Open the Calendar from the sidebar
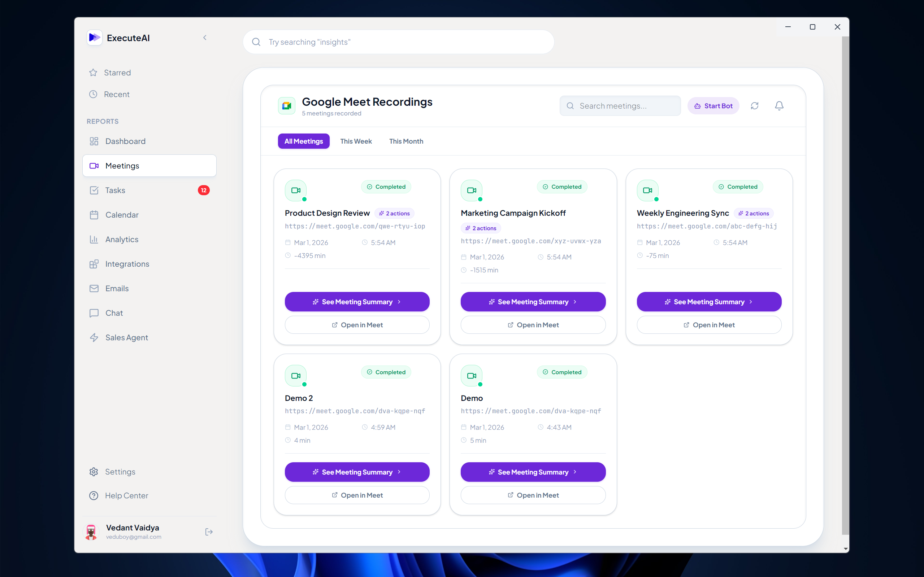Viewport: 924px width, 577px height. click(122, 215)
